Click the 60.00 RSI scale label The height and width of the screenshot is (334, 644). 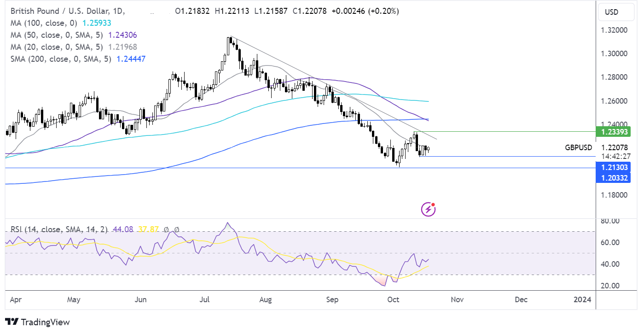(x=610, y=242)
